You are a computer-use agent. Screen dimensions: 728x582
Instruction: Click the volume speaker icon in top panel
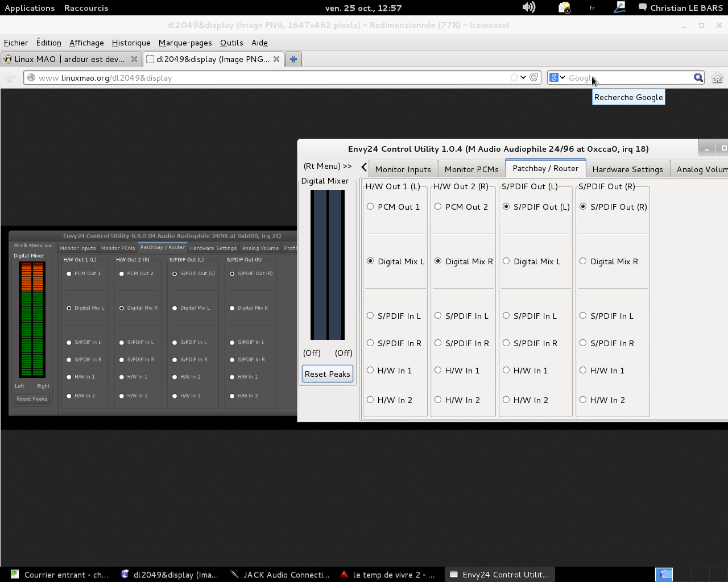[x=529, y=7]
